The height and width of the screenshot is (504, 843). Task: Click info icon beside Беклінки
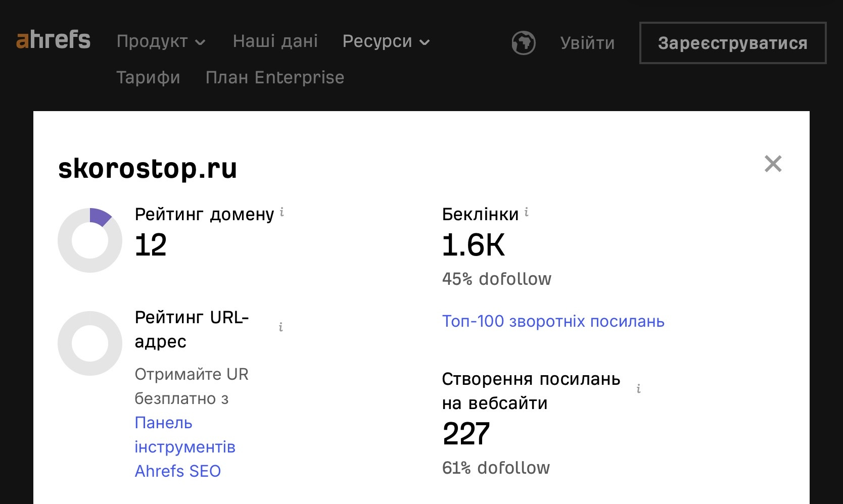coord(527,213)
